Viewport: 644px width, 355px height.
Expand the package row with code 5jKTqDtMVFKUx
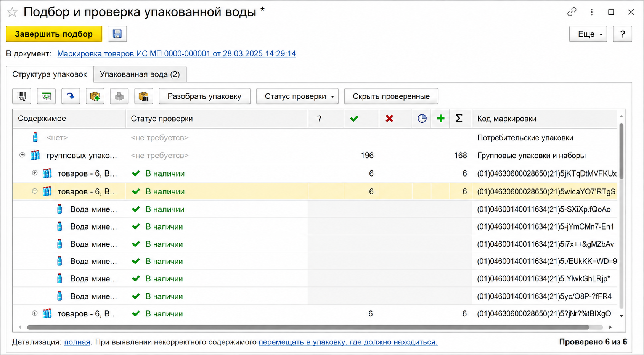click(35, 173)
